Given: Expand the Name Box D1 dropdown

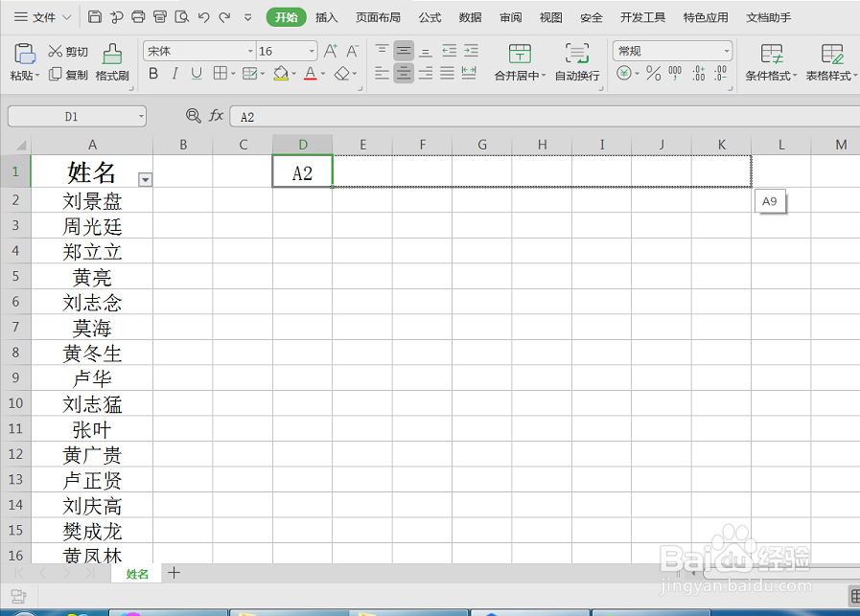Looking at the screenshot, I should [141, 116].
